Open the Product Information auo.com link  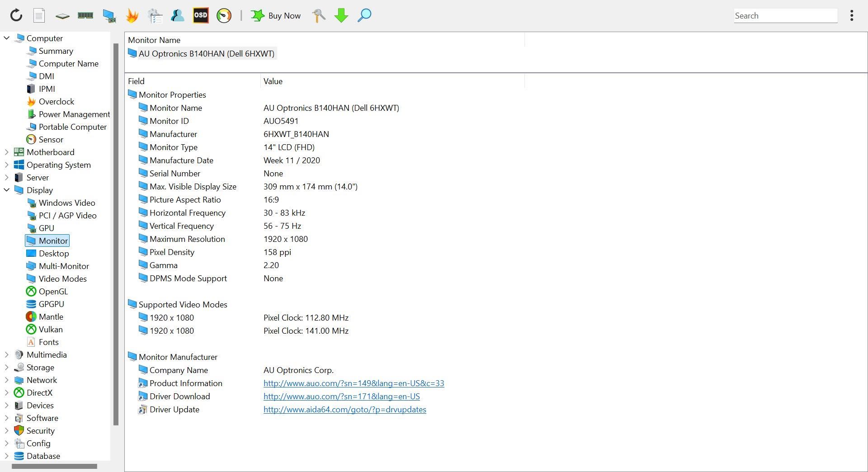pos(354,383)
